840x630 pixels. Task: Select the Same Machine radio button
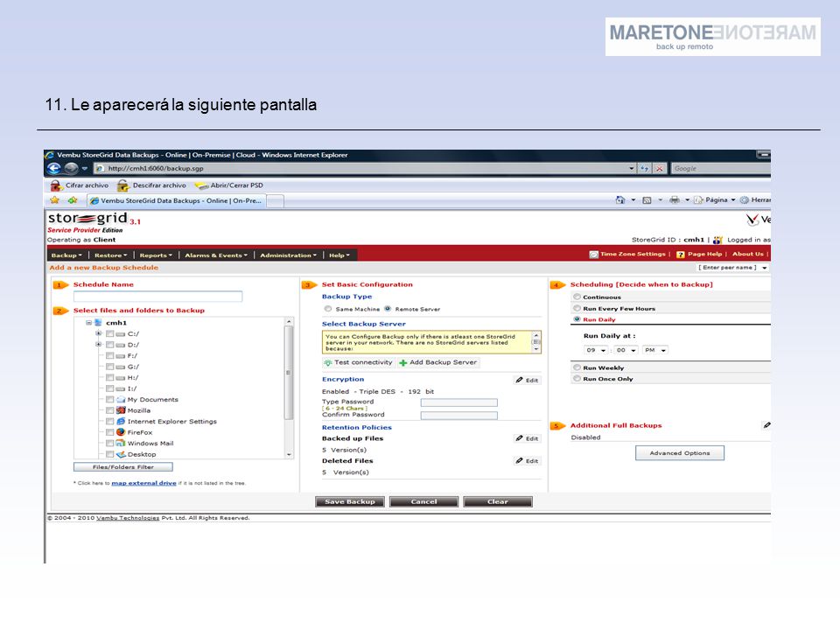pos(328,309)
